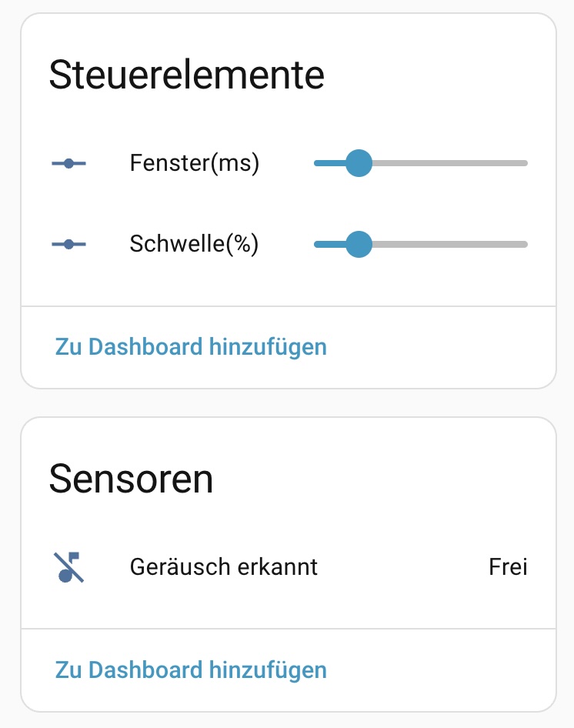Click the Sensoren card heading
Viewport: 574px width, 728px height.
point(131,479)
